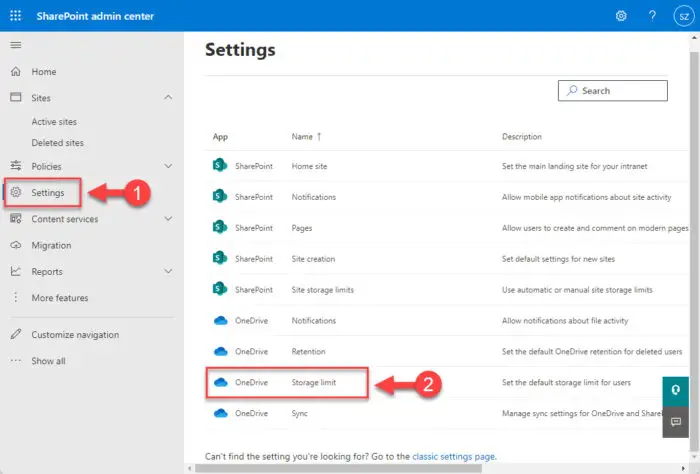
Task: Click the Description column header
Action: (521, 137)
